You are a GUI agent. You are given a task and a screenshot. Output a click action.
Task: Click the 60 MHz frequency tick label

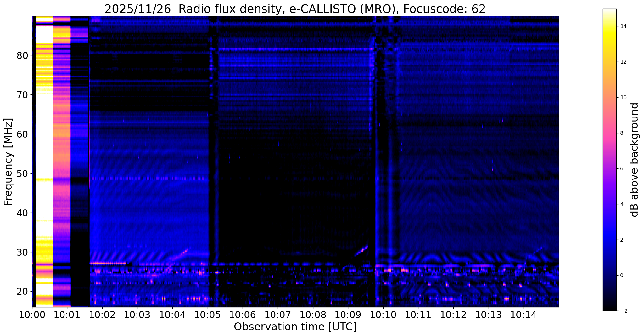pyautogui.click(x=22, y=134)
